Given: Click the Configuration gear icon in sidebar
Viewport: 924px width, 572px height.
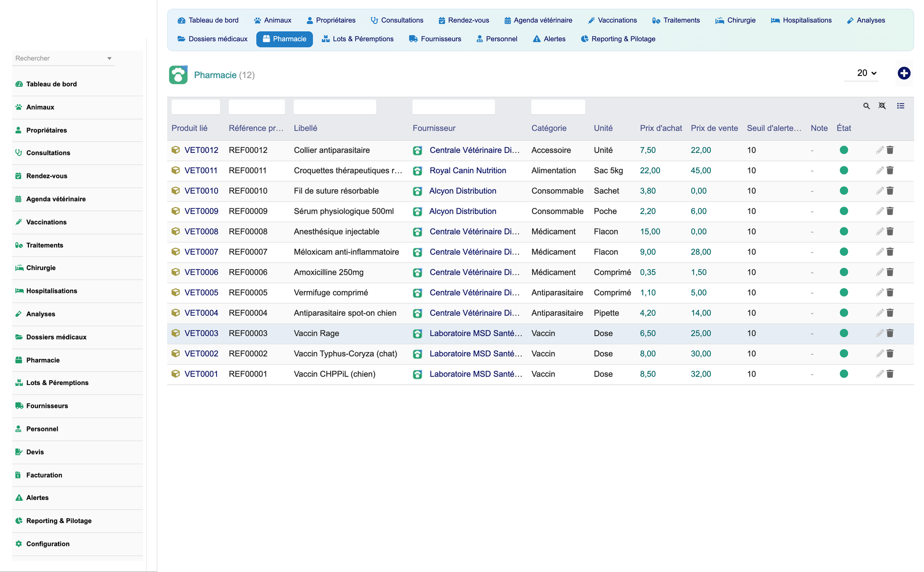Looking at the screenshot, I should pos(19,544).
